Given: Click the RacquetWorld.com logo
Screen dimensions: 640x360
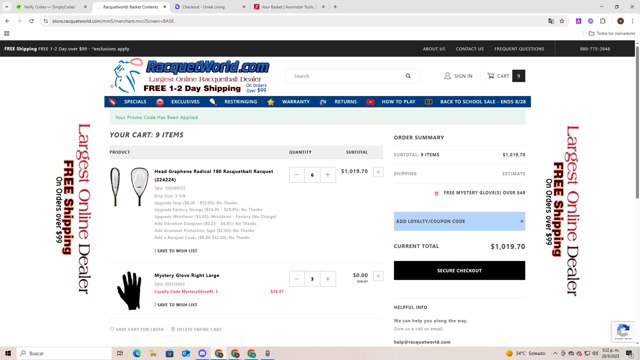Looking at the screenshot, I should click(190, 76).
